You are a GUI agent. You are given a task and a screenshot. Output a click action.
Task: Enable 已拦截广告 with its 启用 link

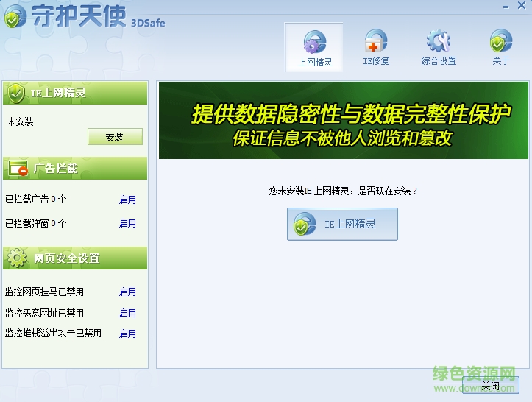click(127, 200)
